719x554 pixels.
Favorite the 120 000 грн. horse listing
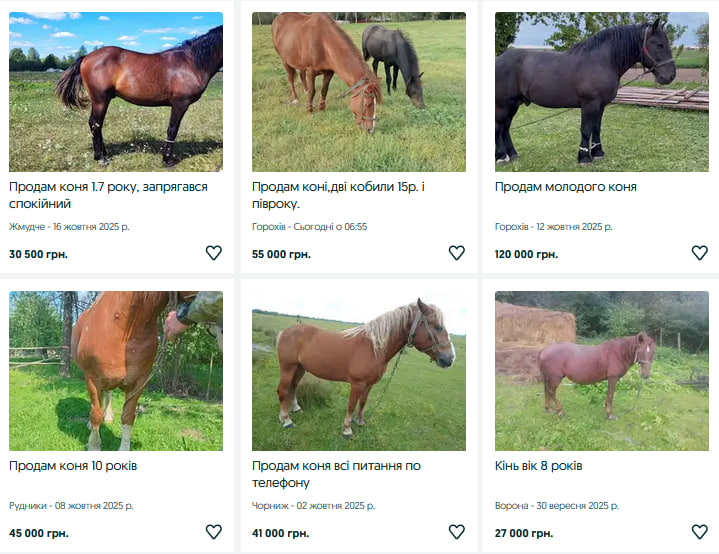[x=700, y=253]
